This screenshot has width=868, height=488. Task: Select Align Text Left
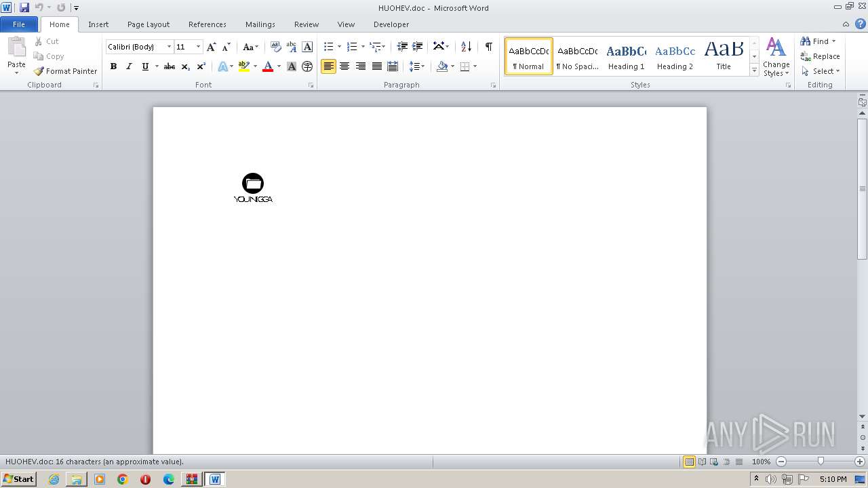pos(328,66)
